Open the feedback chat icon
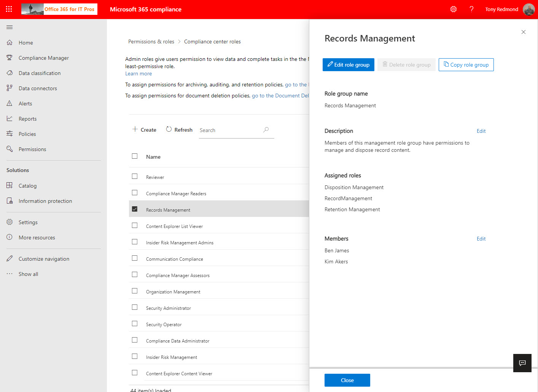This screenshot has height=392, width=538. click(522, 363)
